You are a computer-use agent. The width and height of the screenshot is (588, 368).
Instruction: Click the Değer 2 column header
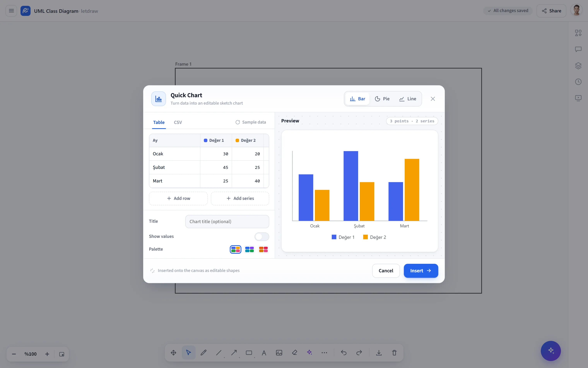248,140
